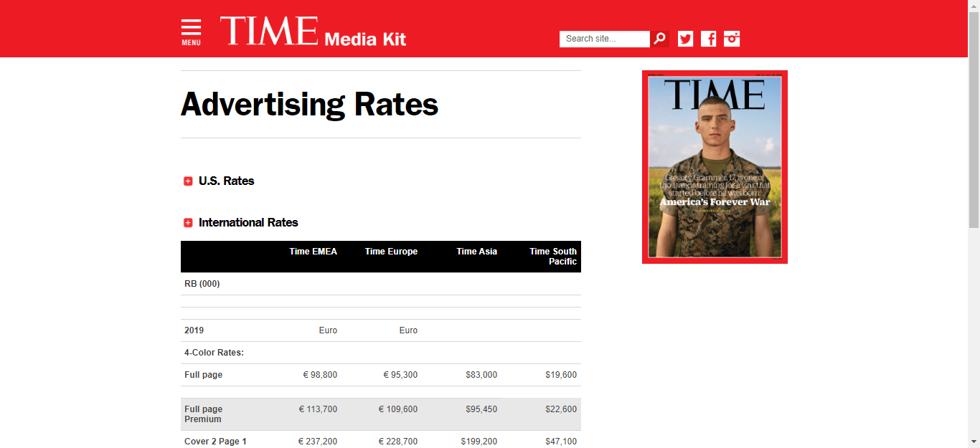Open TIME's Facebook page icon
Image resolution: width=980 pixels, height=448 pixels.
pyautogui.click(x=709, y=39)
